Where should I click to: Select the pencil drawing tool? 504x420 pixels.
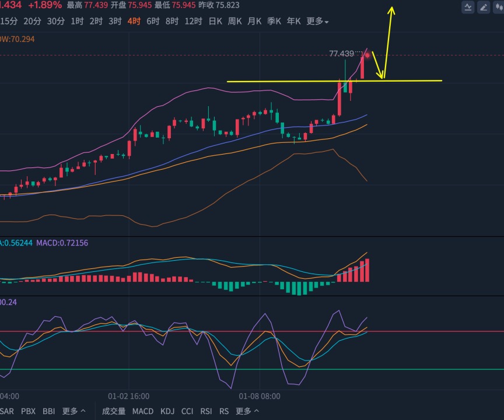click(x=484, y=7)
